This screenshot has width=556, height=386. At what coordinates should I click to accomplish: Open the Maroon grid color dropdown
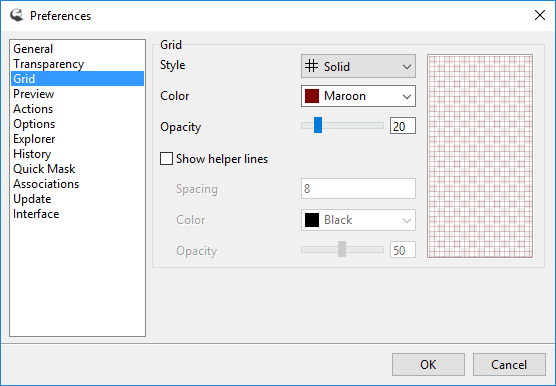click(x=358, y=96)
